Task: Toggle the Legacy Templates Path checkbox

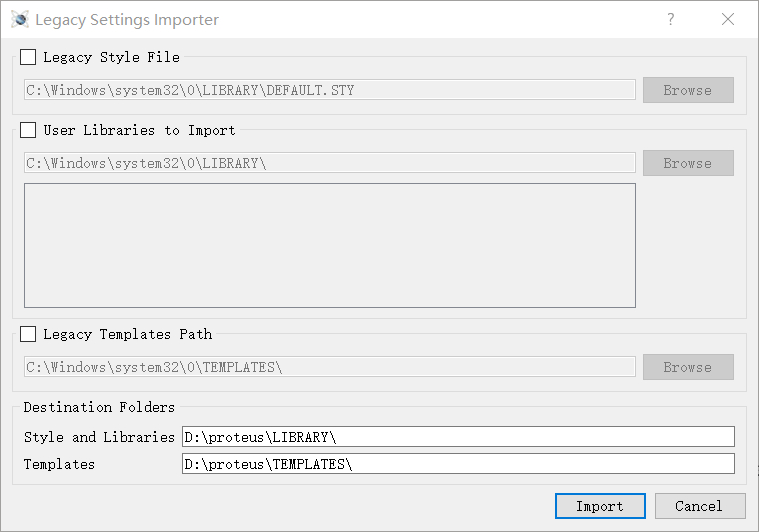Action: coord(28,334)
